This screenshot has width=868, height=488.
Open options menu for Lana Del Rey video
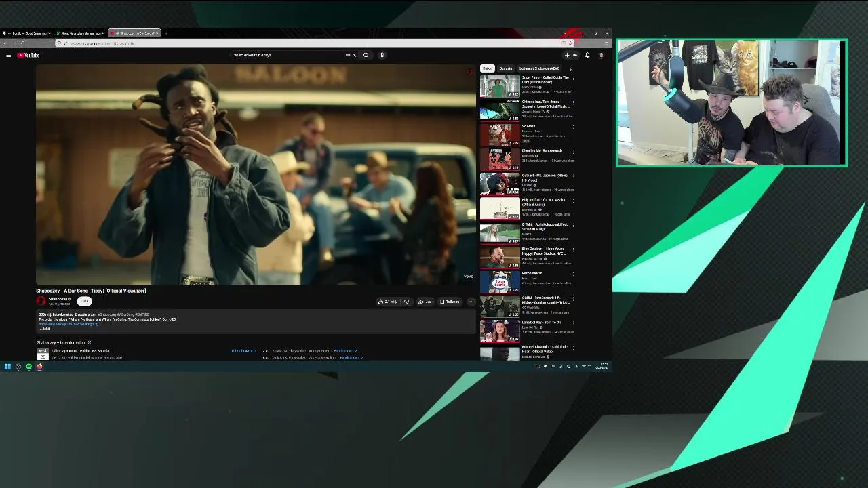574,323
